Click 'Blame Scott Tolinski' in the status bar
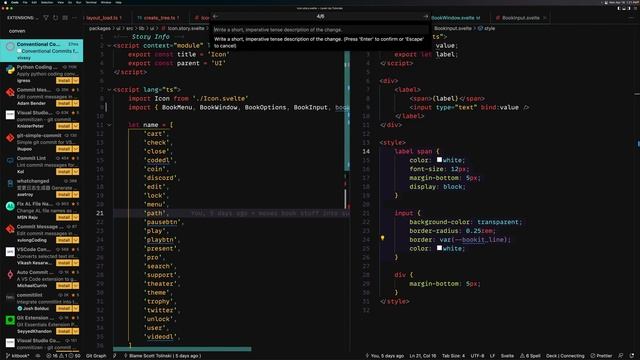Viewport: 640px width, 360px height. pos(162,356)
